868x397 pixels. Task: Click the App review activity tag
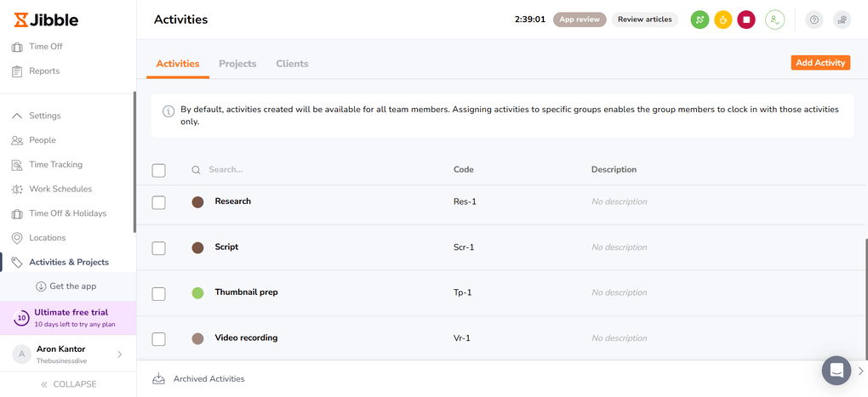tap(580, 20)
